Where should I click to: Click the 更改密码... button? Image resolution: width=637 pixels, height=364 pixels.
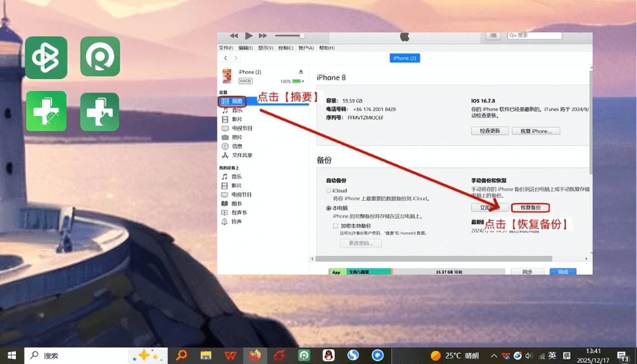(361, 243)
